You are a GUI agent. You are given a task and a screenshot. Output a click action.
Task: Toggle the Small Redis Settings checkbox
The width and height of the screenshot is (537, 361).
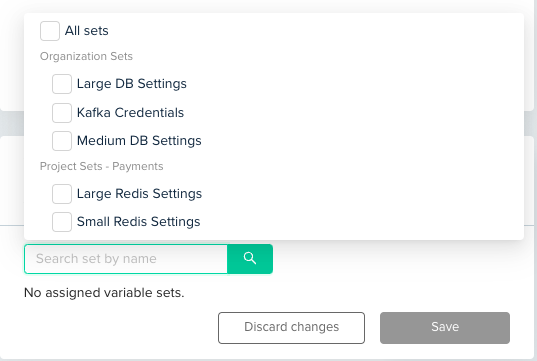(x=62, y=222)
